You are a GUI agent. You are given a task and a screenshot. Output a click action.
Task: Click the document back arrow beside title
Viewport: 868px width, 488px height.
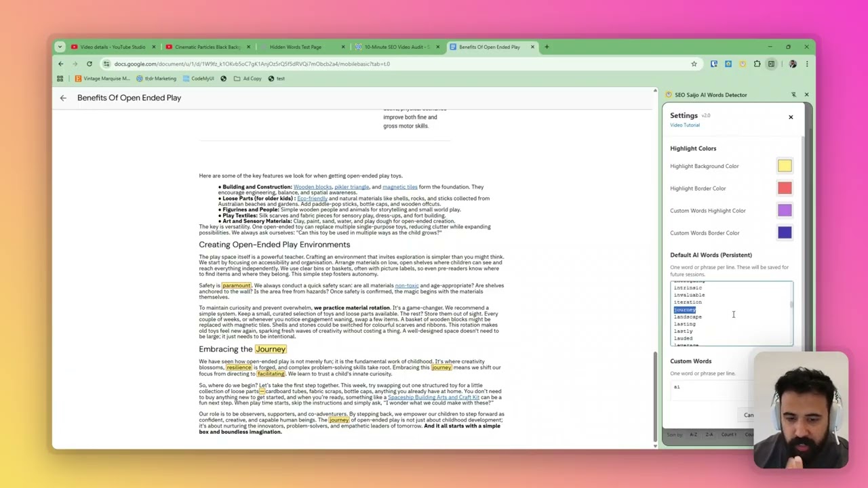click(63, 98)
